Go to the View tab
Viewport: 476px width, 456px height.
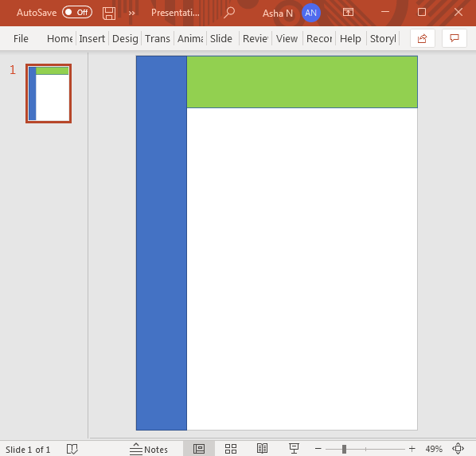(287, 38)
